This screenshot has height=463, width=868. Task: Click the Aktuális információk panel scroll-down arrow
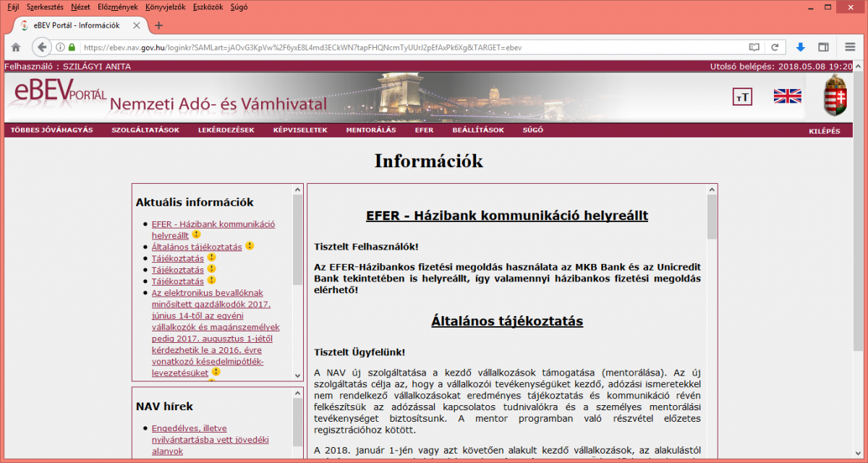click(x=297, y=375)
